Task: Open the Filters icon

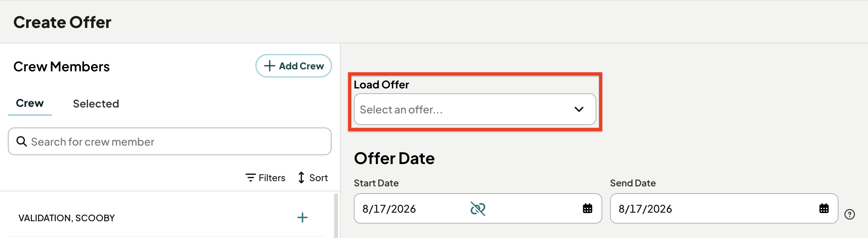Action: tap(250, 178)
